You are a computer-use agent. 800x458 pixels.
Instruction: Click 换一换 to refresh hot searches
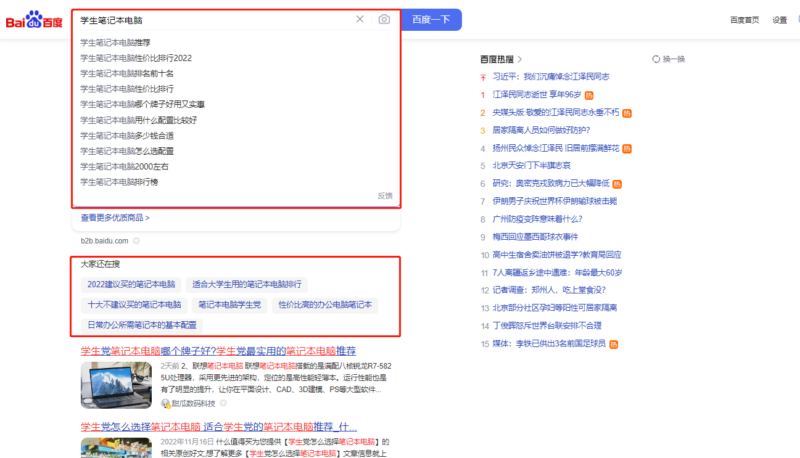pos(673,59)
